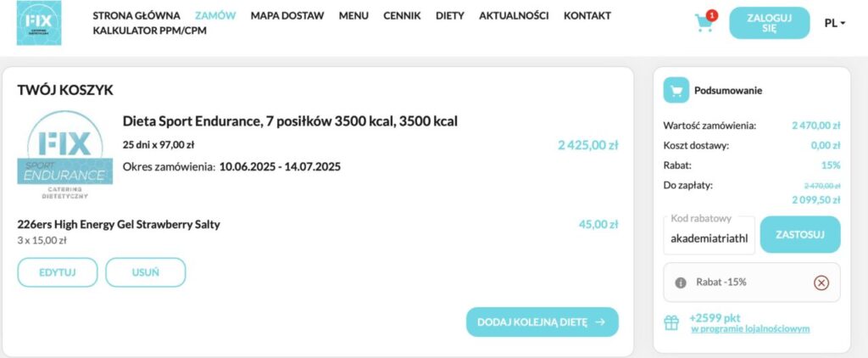The height and width of the screenshot is (358, 868).
Task: Open the Cennik page
Action: coord(402,16)
